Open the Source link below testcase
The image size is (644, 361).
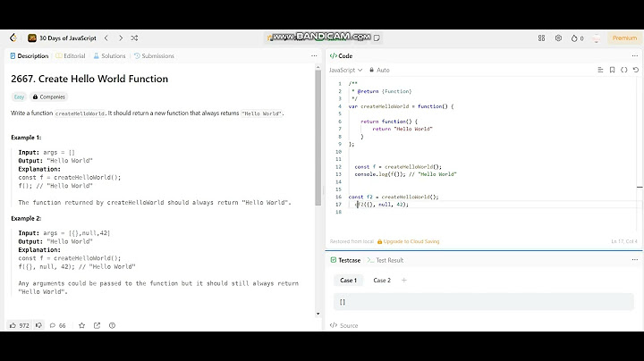(344, 325)
